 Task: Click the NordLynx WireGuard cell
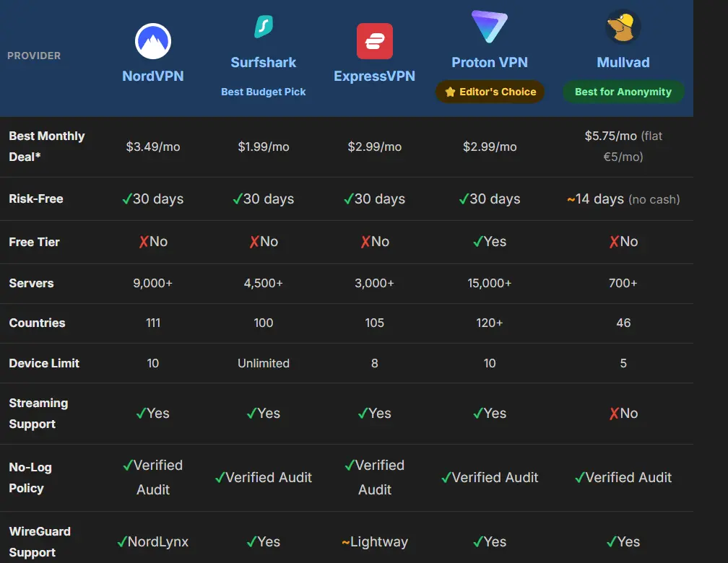pos(153,541)
